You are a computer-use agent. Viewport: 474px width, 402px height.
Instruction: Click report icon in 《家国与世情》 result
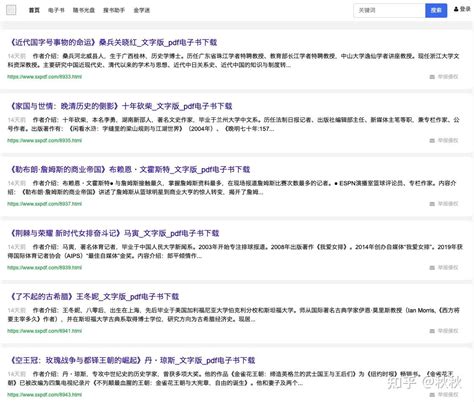(x=432, y=141)
